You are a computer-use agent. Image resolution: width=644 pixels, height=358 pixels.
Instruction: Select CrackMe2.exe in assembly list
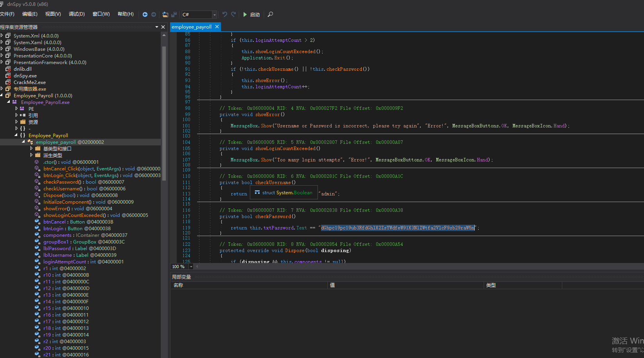(30, 82)
